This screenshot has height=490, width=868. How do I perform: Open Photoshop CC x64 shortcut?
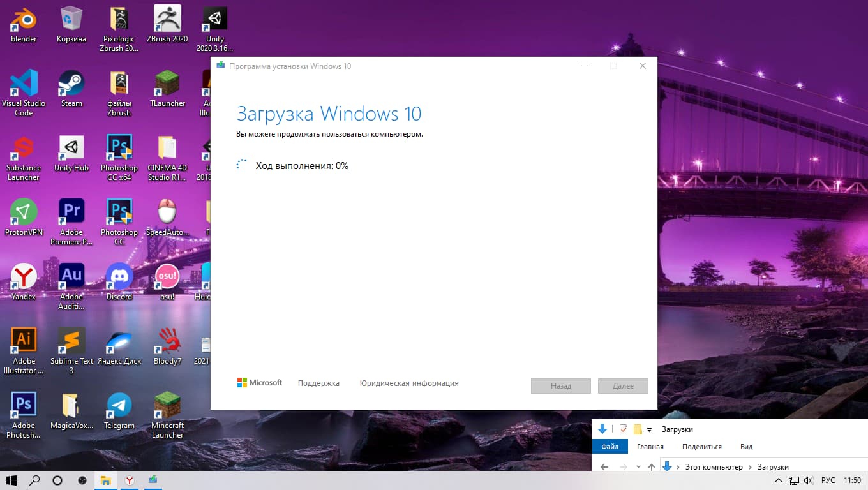[119, 158]
